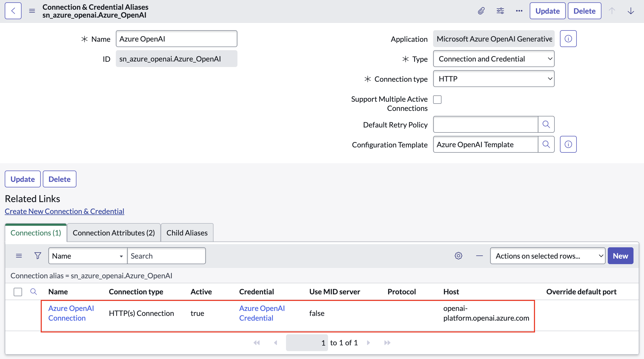Sort by the Active column header

201,292
